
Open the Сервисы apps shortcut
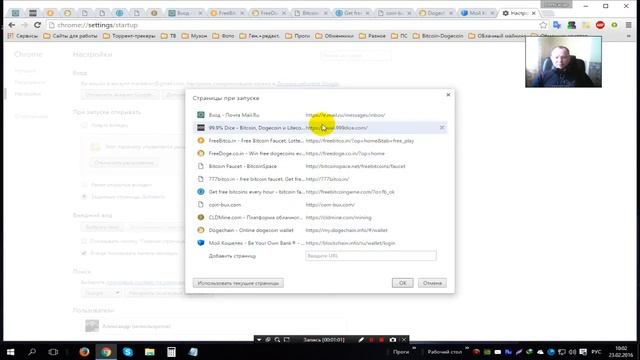(23, 36)
